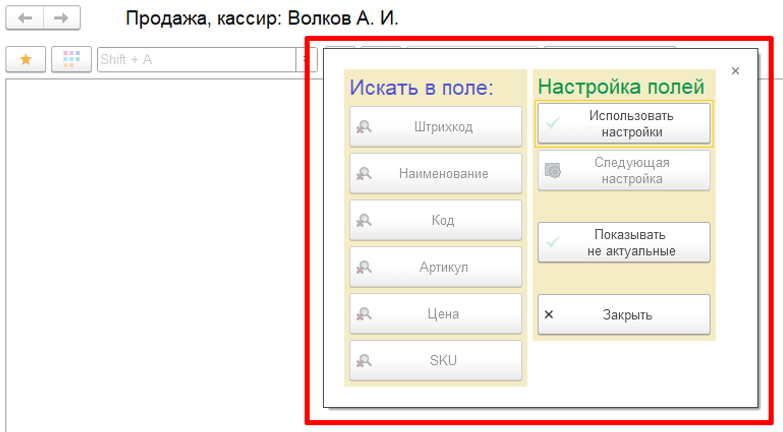Click the back navigation arrow
Image resolution: width=783 pixels, height=432 pixels.
(x=25, y=19)
